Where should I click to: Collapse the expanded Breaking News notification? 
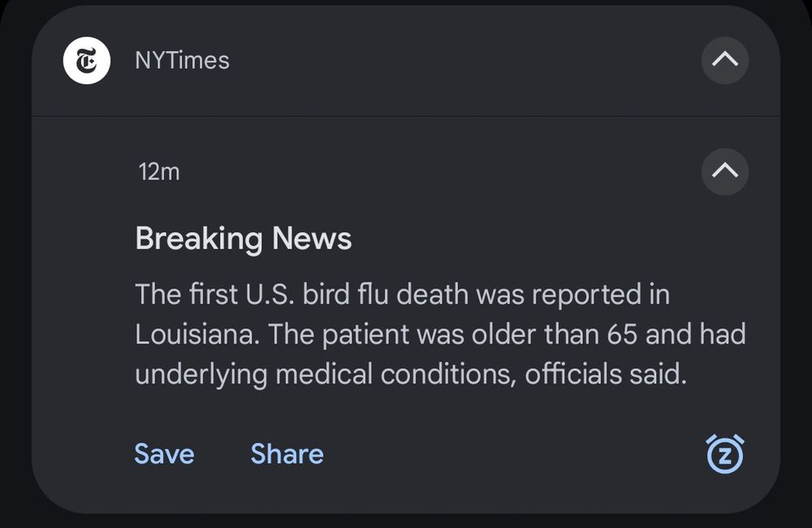[724, 172]
